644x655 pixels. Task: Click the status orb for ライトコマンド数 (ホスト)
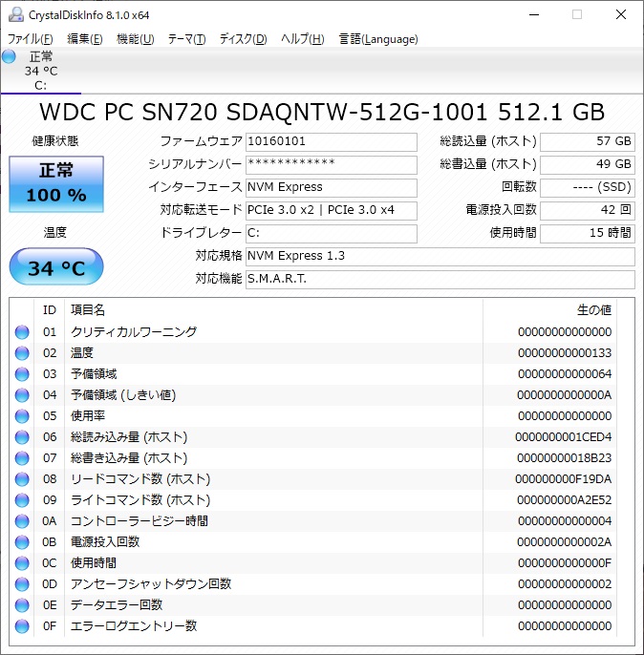tap(22, 500)
